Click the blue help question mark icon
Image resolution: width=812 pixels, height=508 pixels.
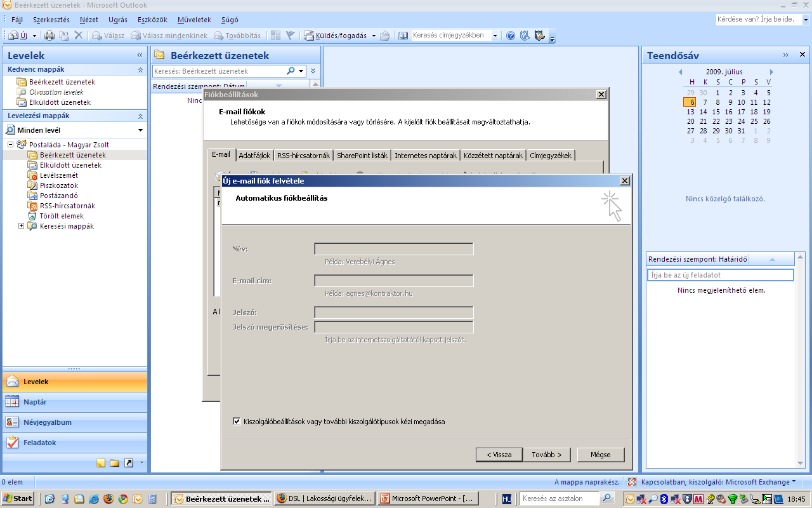click(x=511, y=36)
